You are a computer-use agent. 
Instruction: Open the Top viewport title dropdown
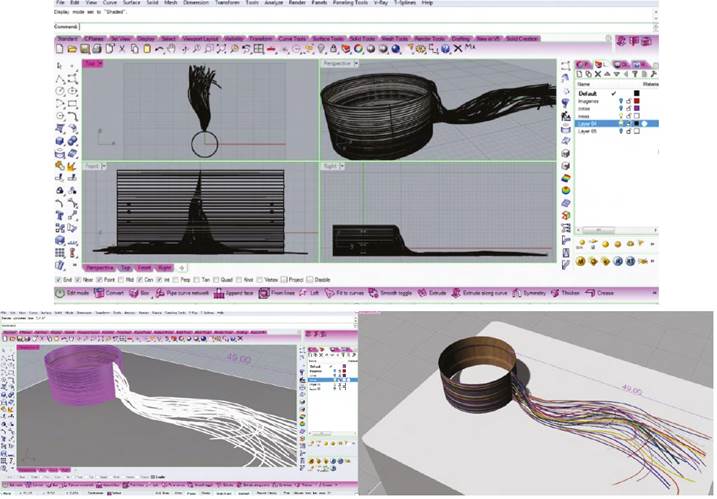92,64
